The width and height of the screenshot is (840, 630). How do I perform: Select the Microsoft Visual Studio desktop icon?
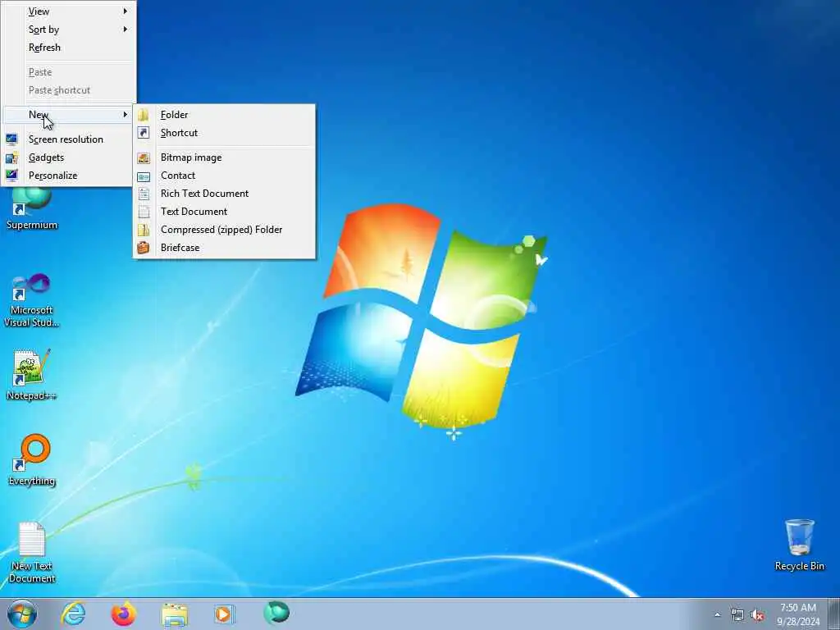pyautogui.click(x=32, y=300)
